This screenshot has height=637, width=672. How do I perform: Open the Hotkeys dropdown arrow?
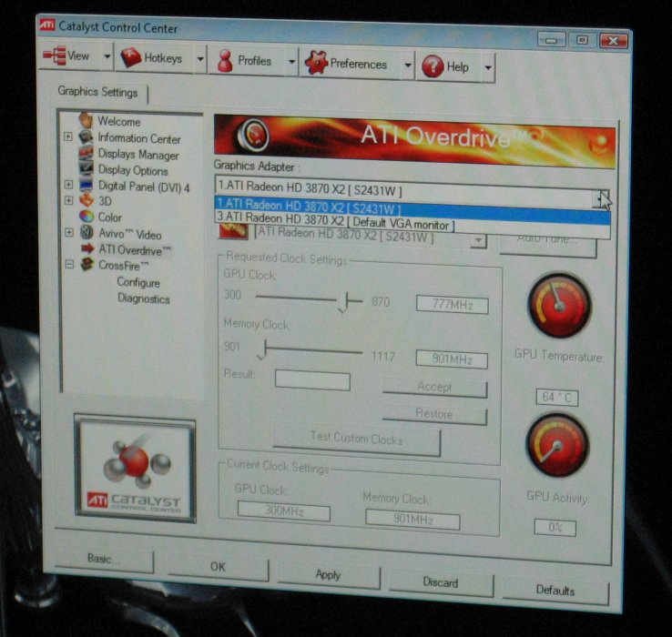200,59
